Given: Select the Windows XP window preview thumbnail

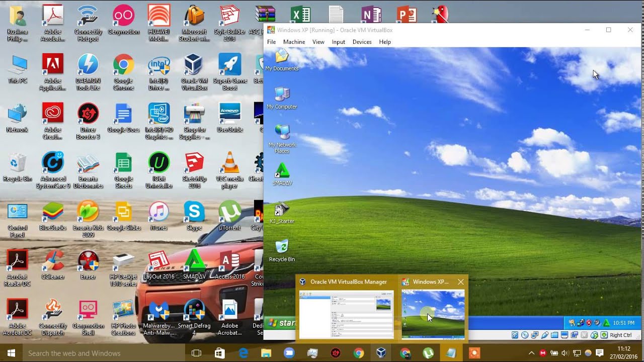Looking at the screenshot, I should 433,308.
